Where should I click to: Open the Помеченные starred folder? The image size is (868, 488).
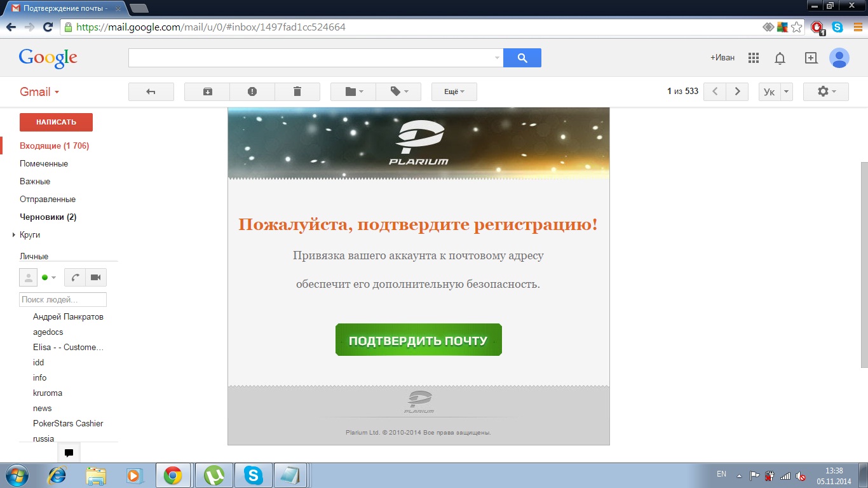coord(44,163)
